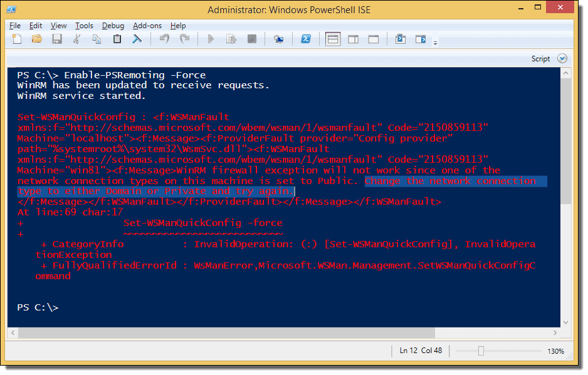Run selection with the page-play icon

(231, 39)
